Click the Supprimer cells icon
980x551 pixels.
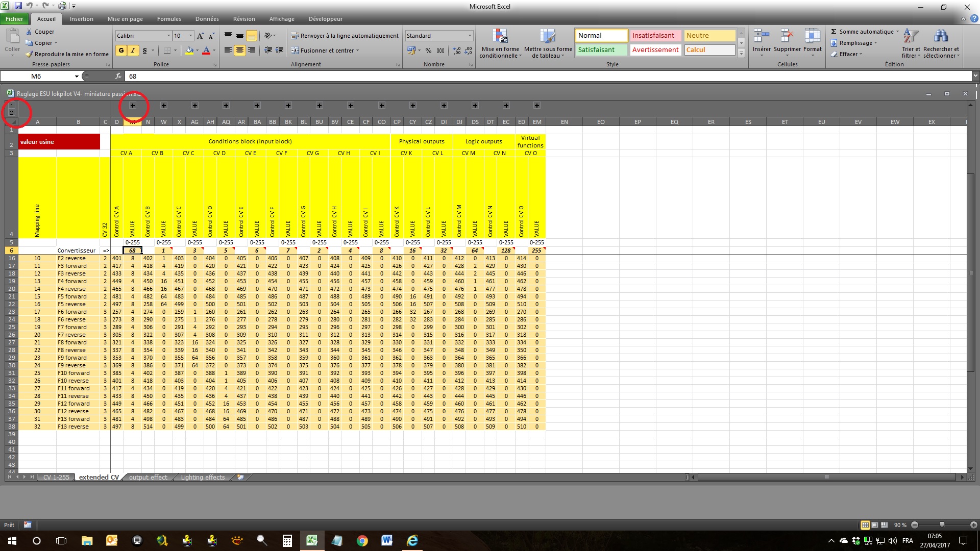[x=787, y=37]
